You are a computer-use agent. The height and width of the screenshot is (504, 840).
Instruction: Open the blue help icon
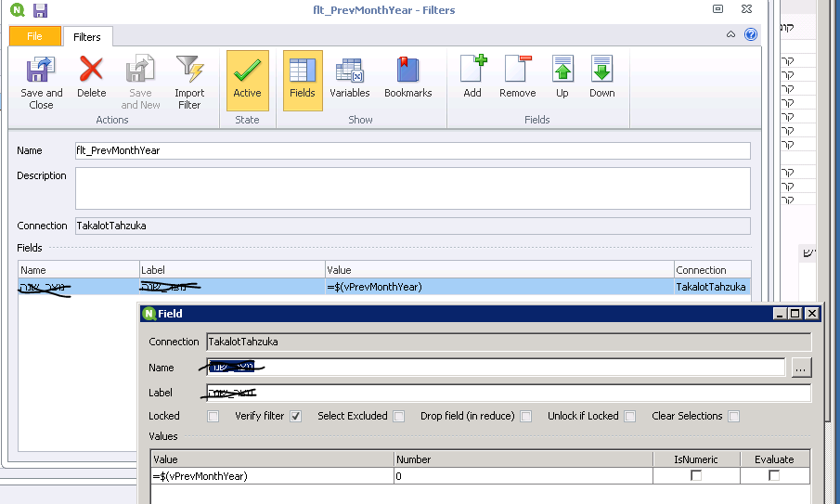pyautogui.click(x=750, y=34)
